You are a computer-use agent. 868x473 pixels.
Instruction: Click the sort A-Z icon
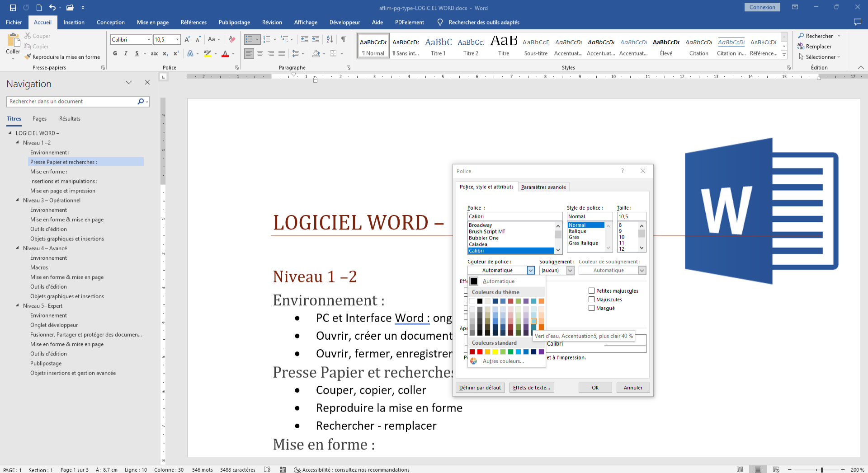(330, 40)
